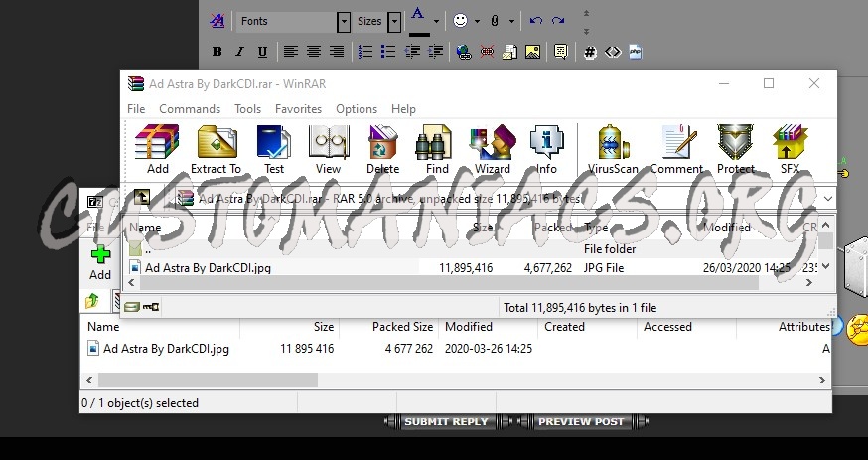Viewport: 868px width, 460px height.
Task: Insert an unordered bullet list
Action: (388, 52)
